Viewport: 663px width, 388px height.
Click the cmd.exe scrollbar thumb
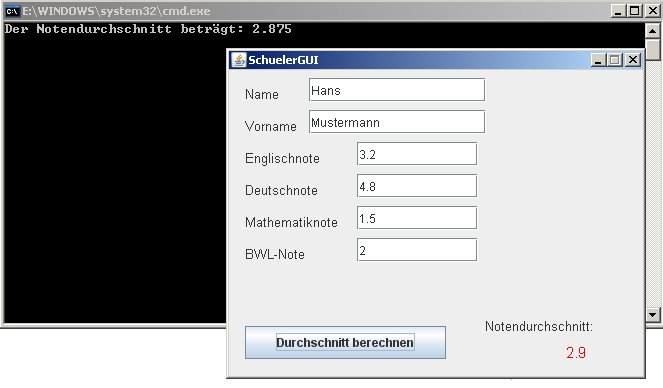[652, 49]
